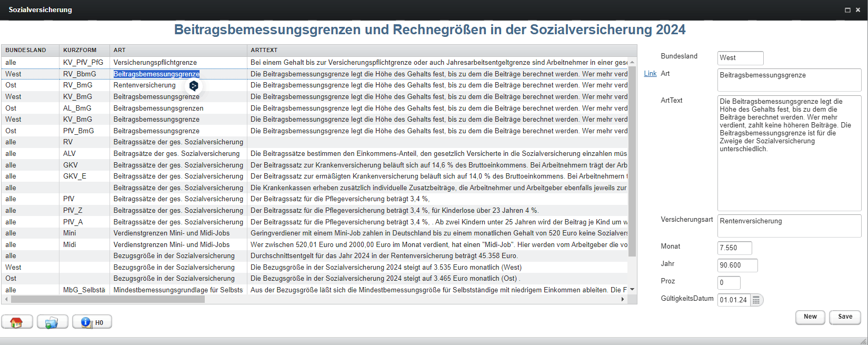Click the Mindestbemessungsgrundlage für Selbsts cell
Viewport: 868px width, 345px height.
coord(178,290)
